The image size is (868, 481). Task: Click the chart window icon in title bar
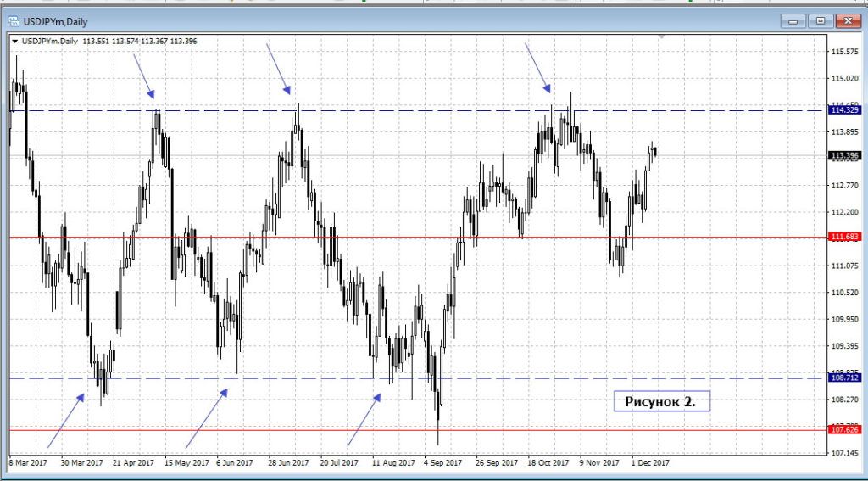point(14,21)
